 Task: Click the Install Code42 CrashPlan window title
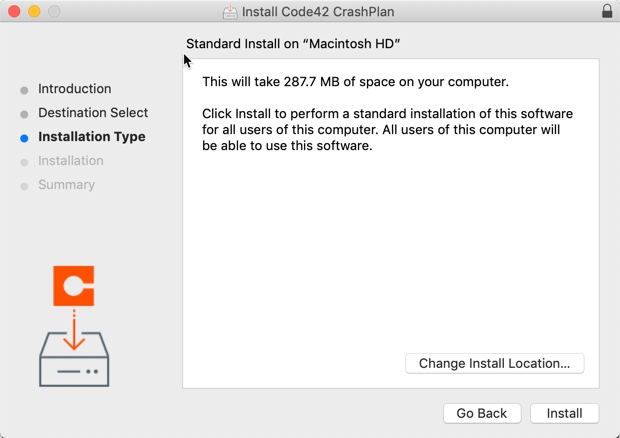tap(318, 12)
